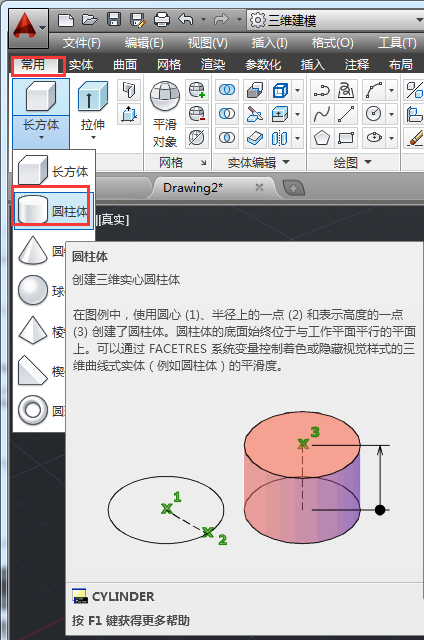The width and height of the screenshot is (424, 640).
Task: Click the Extract Edges cube icon
Action: click(x=280, y=90)
